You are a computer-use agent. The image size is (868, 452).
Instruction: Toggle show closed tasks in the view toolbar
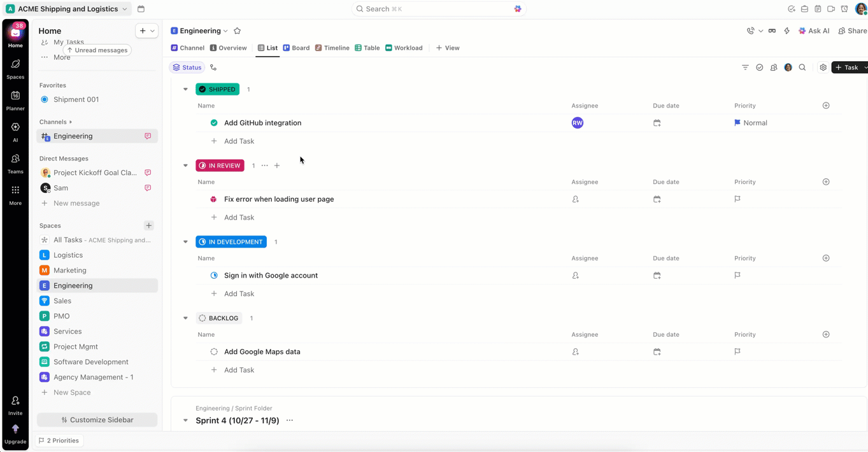coord(759,67)
